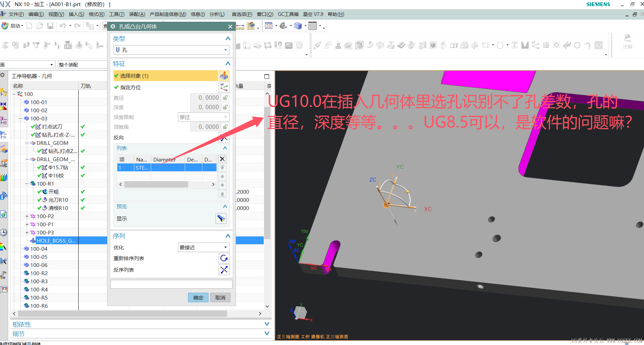Click the dialog settings gear icon

(113, 26)
